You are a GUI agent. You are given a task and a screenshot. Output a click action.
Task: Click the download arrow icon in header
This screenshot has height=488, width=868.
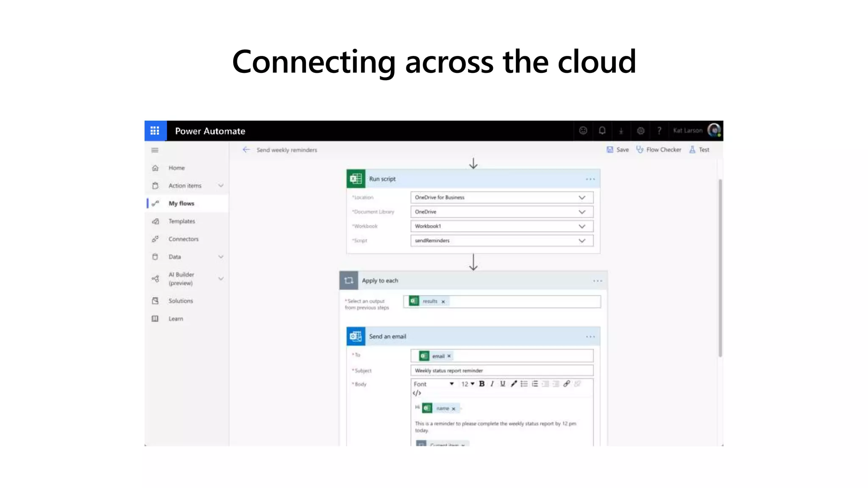click(621, 131)
